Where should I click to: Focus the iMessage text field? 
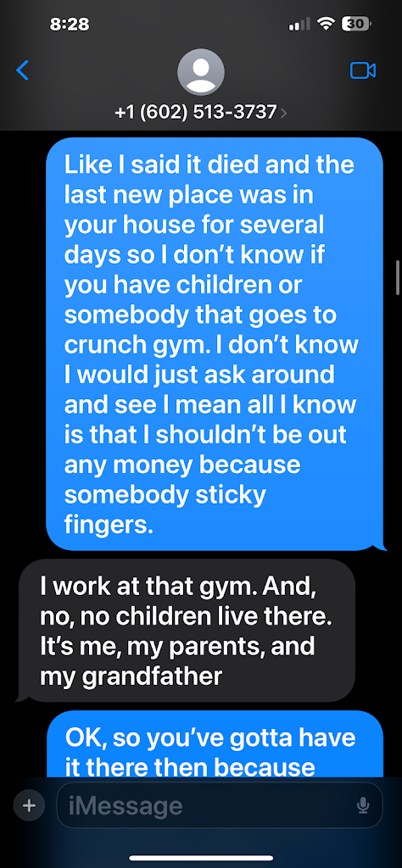tap(220, 805)
